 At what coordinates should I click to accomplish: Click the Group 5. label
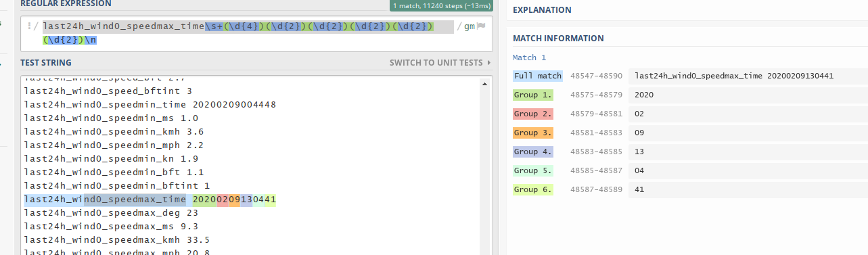point(533,170)
